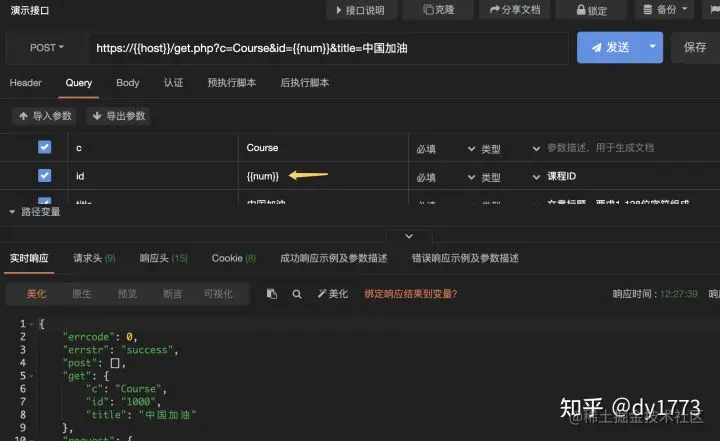Image resolution: width=720 pixels, height=441 pixels.
Task: Uncheck the checkbox for parameter id
Action: (45, 175)
